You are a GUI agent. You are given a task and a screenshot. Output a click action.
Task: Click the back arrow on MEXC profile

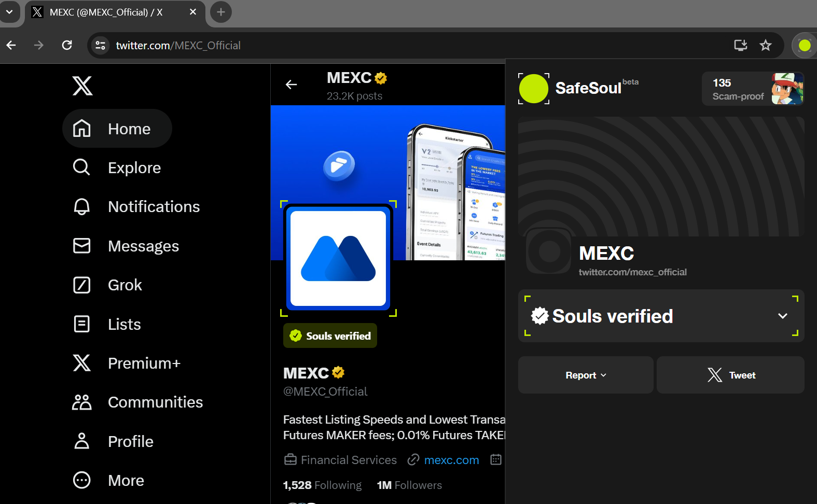pos(292,85)
